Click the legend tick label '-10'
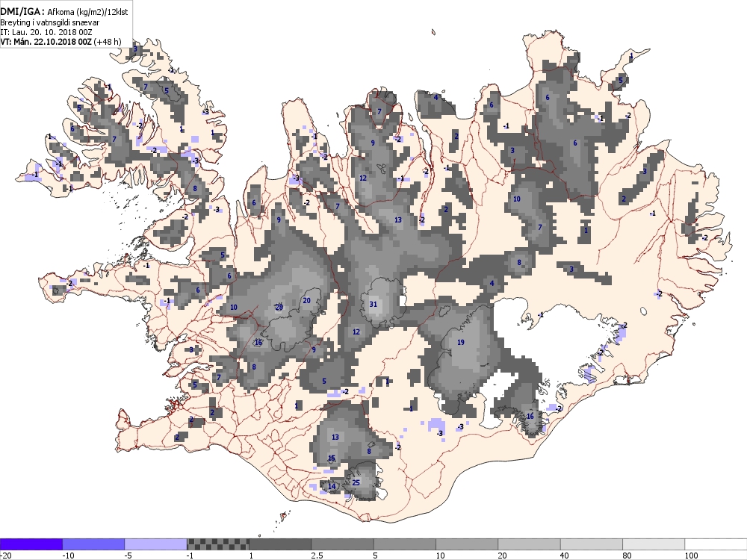The width and height of the screenshot is (747, 560). pyautogui.click(x=69, y=556)
